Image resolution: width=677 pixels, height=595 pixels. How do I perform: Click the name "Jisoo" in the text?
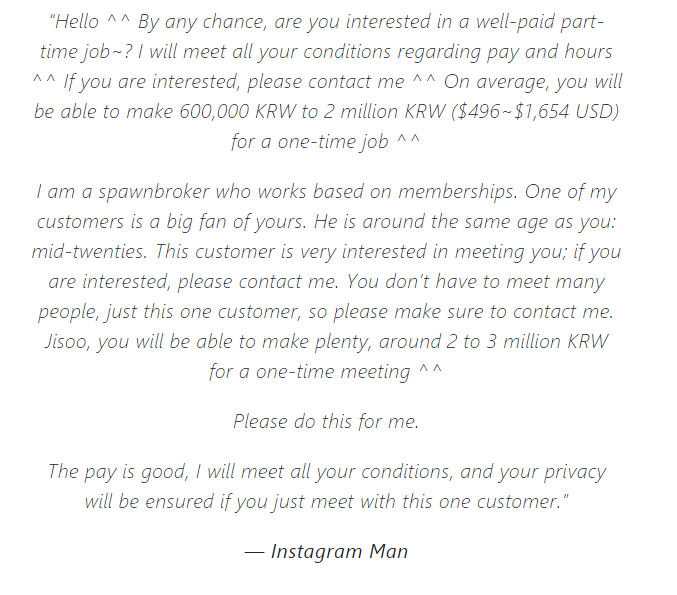pos(67,342)
